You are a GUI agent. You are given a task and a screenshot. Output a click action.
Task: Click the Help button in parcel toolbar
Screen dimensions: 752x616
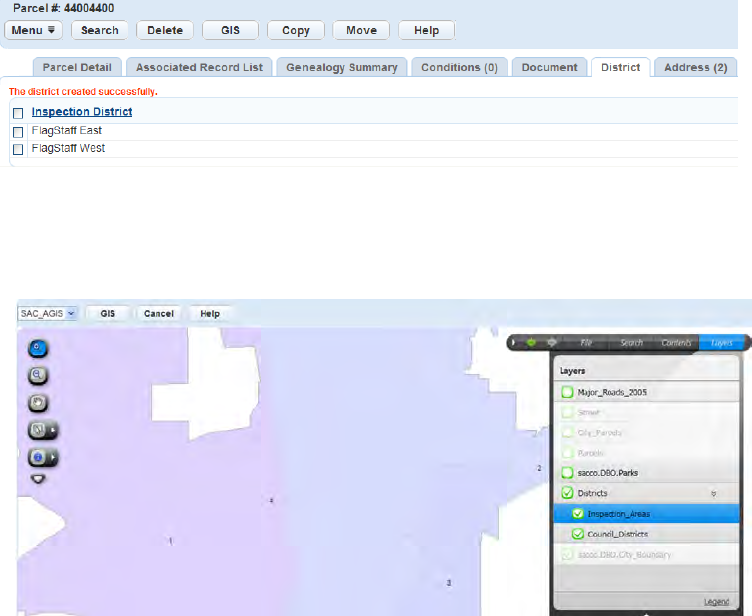[x=426, y=30]
